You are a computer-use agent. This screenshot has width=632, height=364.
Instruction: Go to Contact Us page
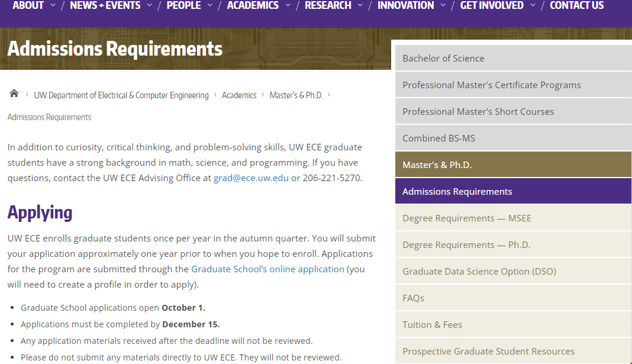(x=576, y=5)
